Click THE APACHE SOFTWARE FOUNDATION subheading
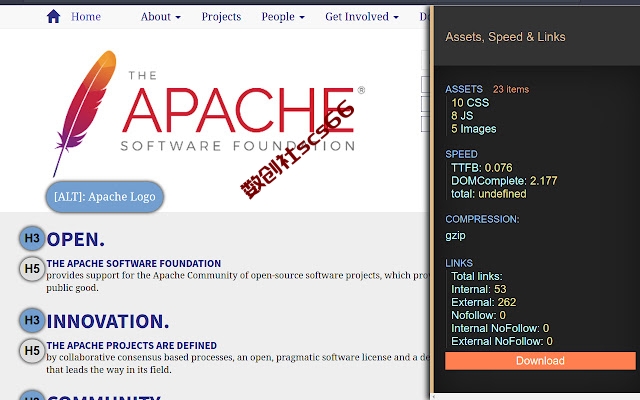Screen dimensions: 640x400 pyautogui.click(x=133, y=264)
